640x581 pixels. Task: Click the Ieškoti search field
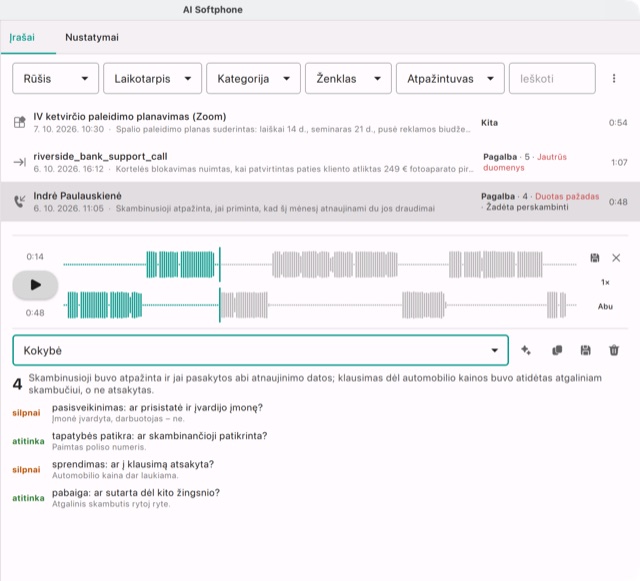(x=552, y=78)
